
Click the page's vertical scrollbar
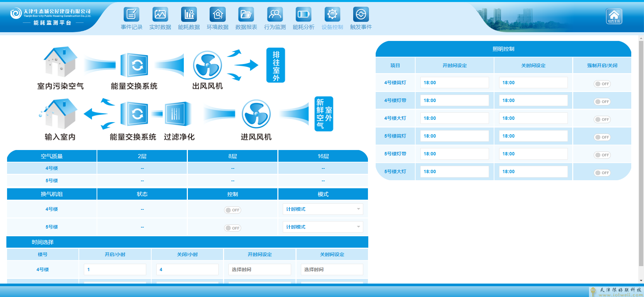[641, 151]
